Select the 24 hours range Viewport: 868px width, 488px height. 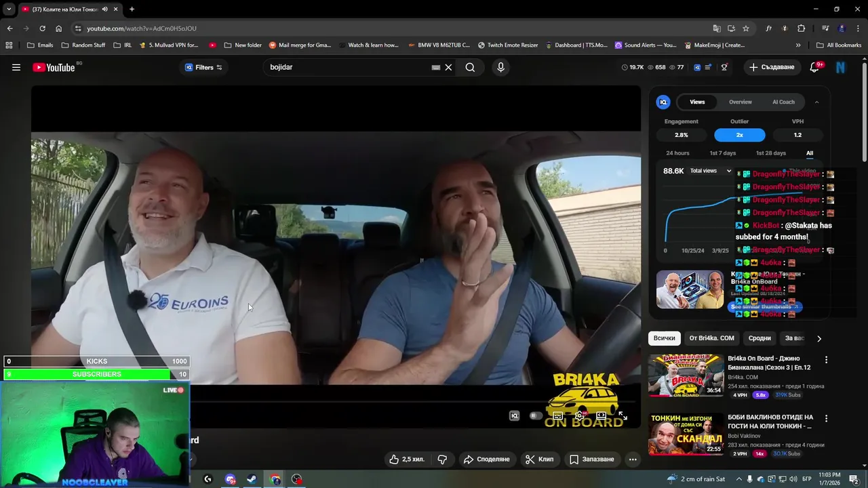pyautogui.click(x=677, y=153)
